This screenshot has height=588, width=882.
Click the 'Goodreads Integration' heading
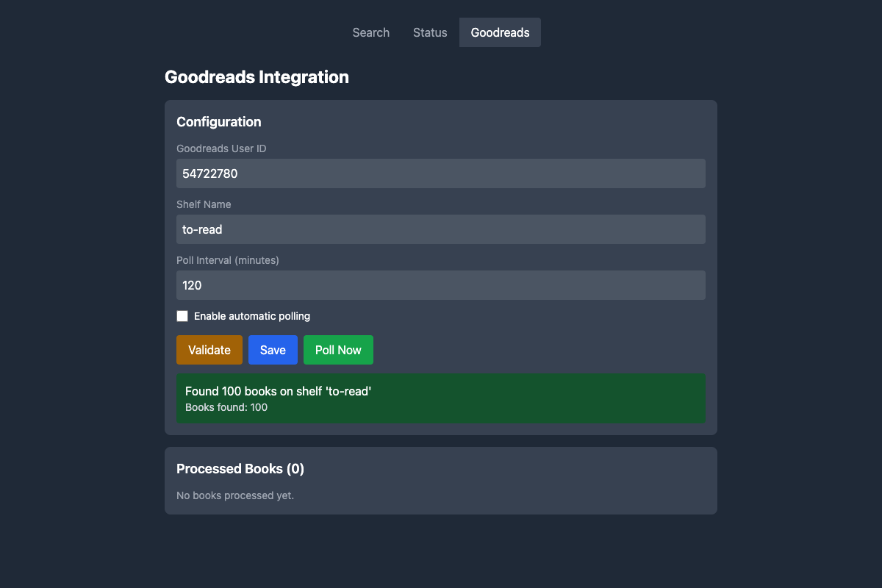[257, 77]
